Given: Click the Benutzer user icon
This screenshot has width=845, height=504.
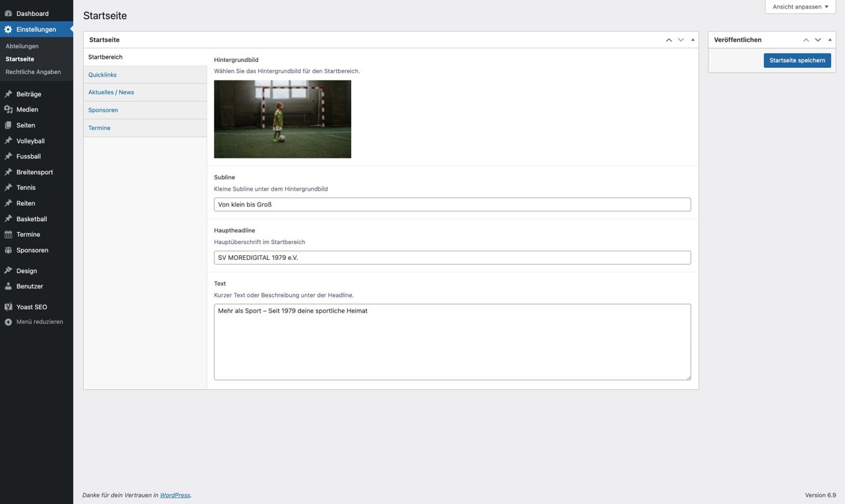Looking at the screenshot, I should [8, 287].
